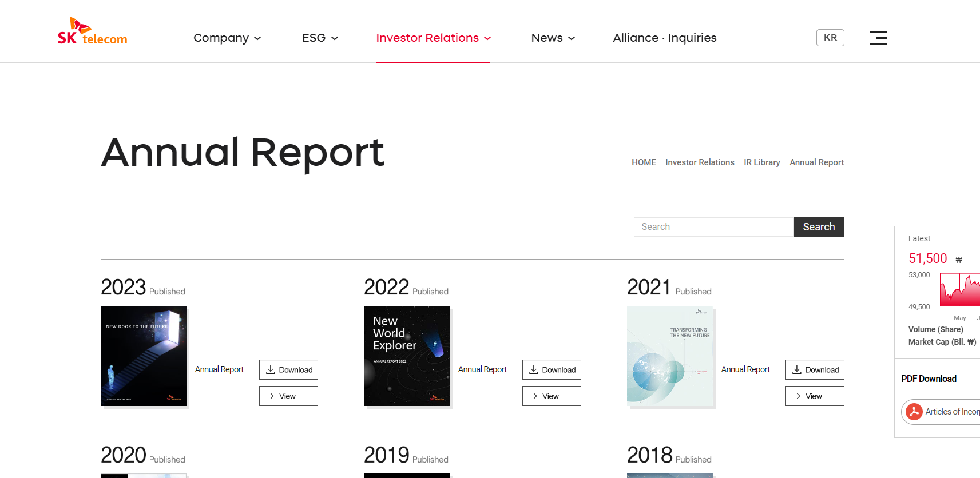Click the Annual Report breadcrumb item
The image size is (980, 478).
pyautogui.click(x=816, y=162)
